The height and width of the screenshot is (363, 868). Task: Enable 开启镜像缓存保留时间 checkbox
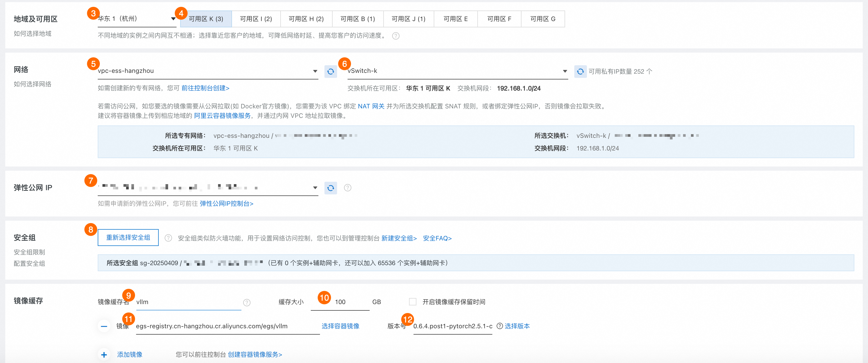[412, 302]
